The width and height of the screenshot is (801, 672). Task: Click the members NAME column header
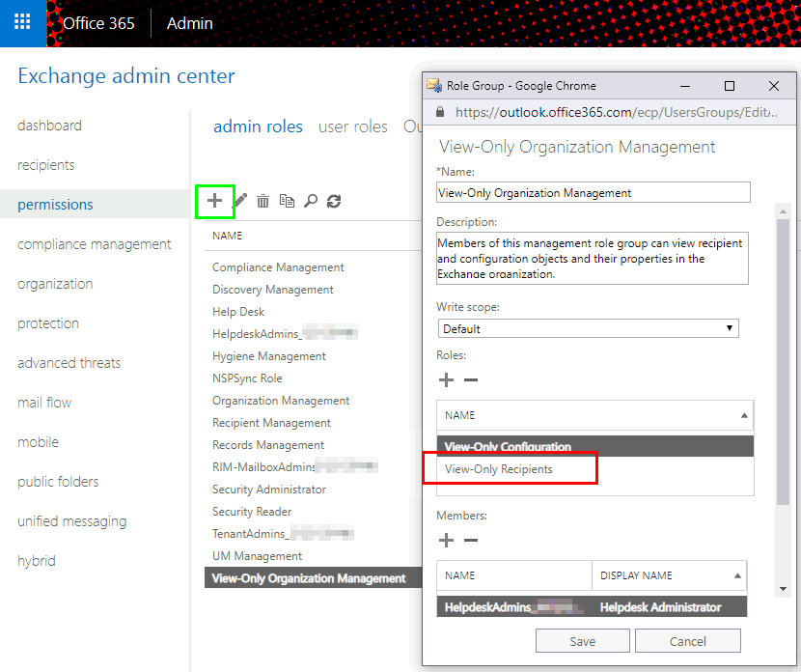[x=514, y=575]
